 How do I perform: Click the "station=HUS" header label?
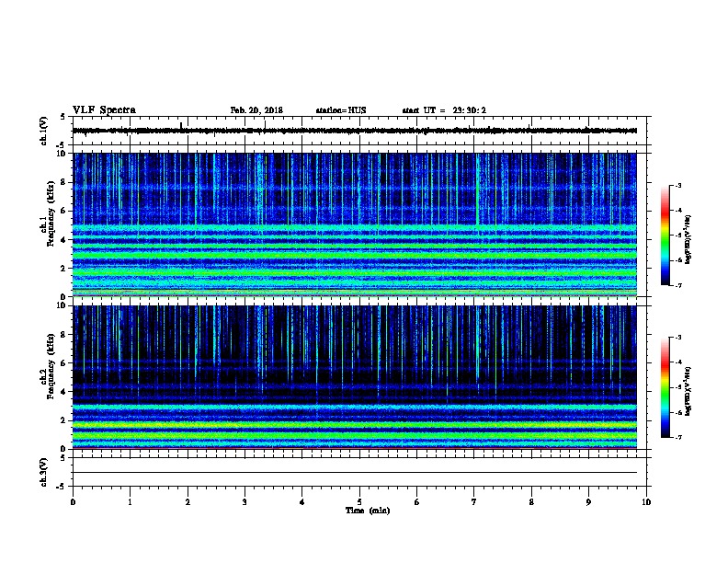tap(341, 110)
